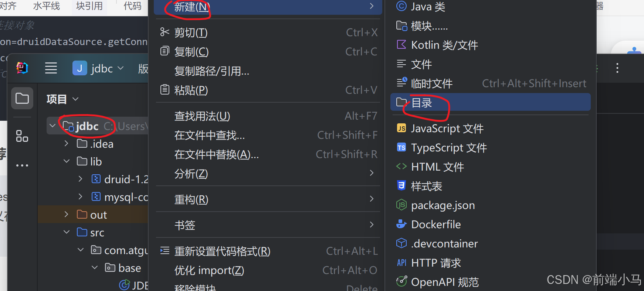Open the jdbc project dropdown
This screenshot has width=644, height=291.
[98, 68]
